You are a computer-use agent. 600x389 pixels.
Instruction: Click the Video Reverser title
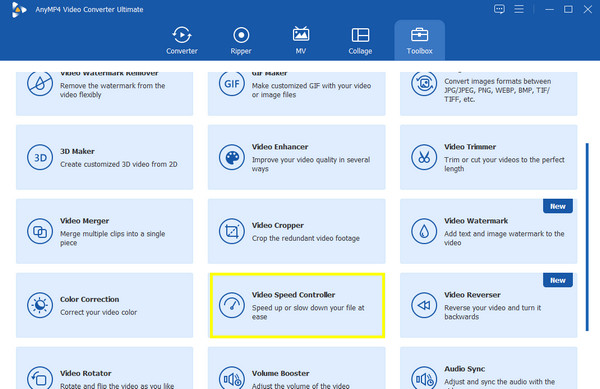(x=472, y=295)
